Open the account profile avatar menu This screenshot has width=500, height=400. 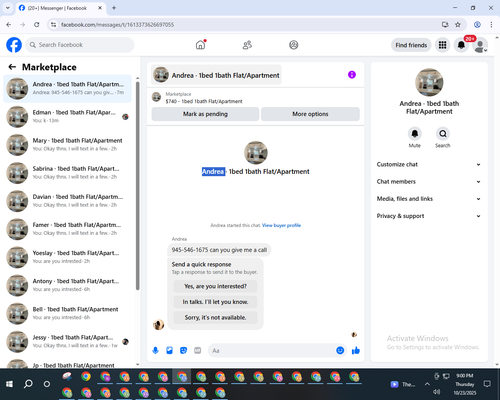pos(480,45)
